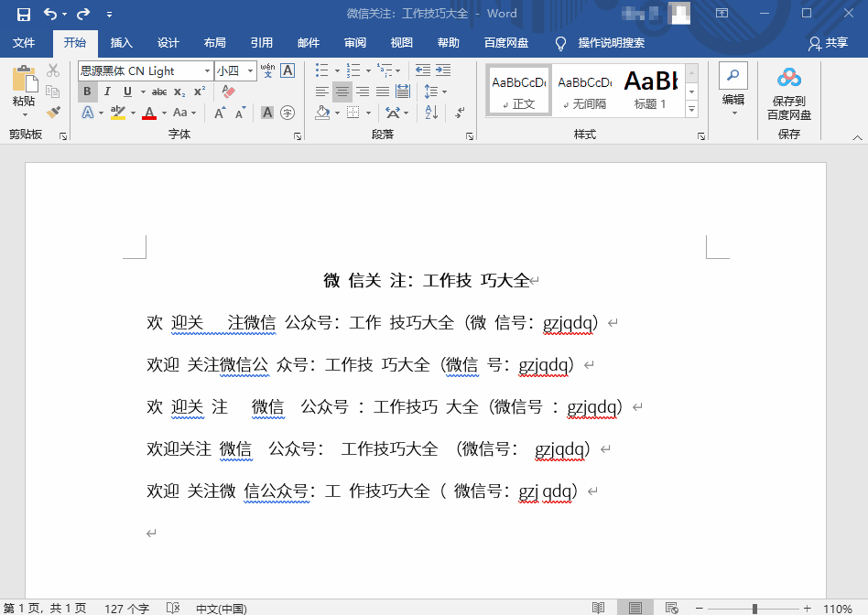Image resolution: width=868 pixels, height=615 pixels.
Task: Toggle underline formatting
Action: pos(127,92)
